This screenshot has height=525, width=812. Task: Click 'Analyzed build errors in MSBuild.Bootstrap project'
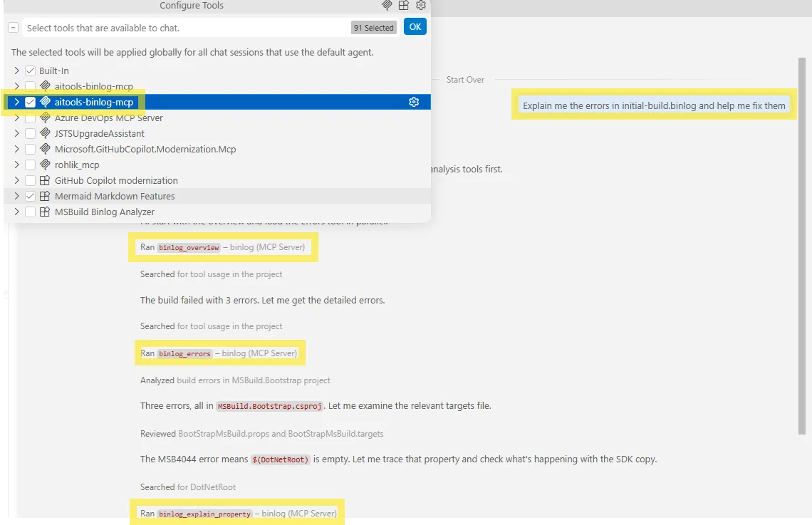(x=234, y=380)
